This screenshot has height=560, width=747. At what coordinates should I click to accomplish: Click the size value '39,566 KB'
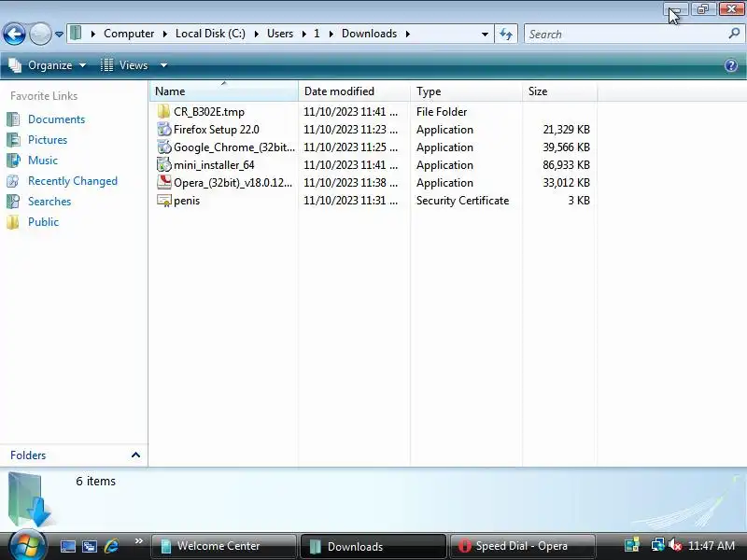566,147
